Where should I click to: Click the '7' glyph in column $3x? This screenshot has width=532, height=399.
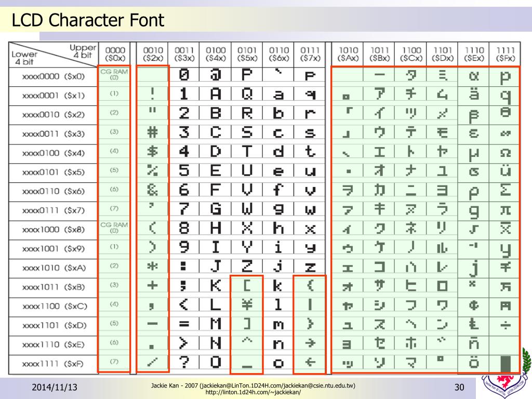point(184,209)
